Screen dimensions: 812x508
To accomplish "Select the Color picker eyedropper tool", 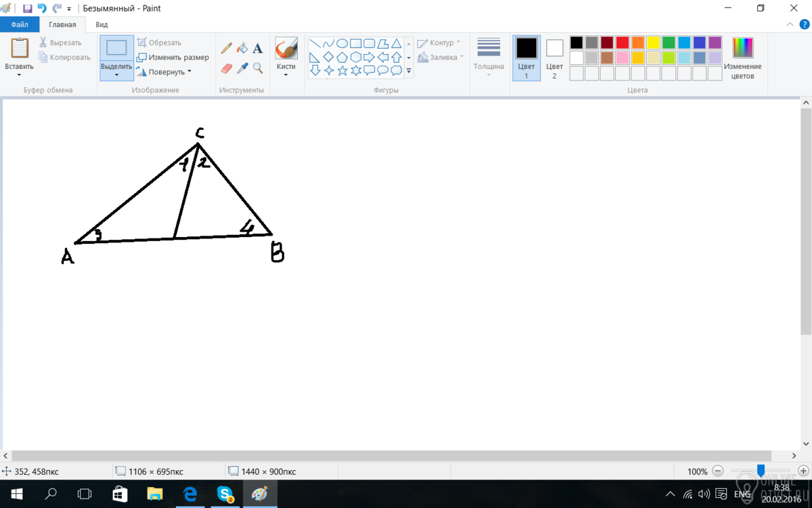I will click(242, 68).
